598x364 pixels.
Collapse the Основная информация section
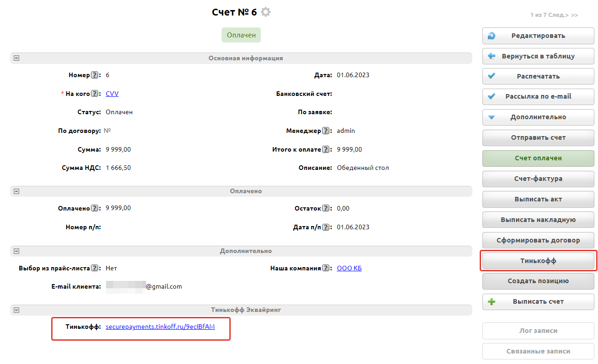click(x=16, y=58)
